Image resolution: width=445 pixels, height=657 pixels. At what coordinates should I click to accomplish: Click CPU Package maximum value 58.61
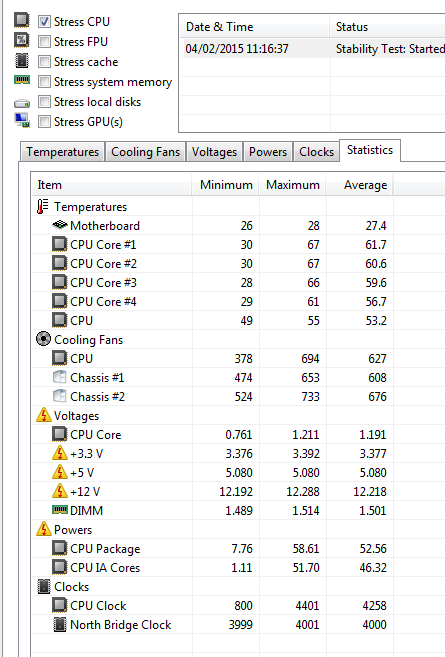coord(306,548)
